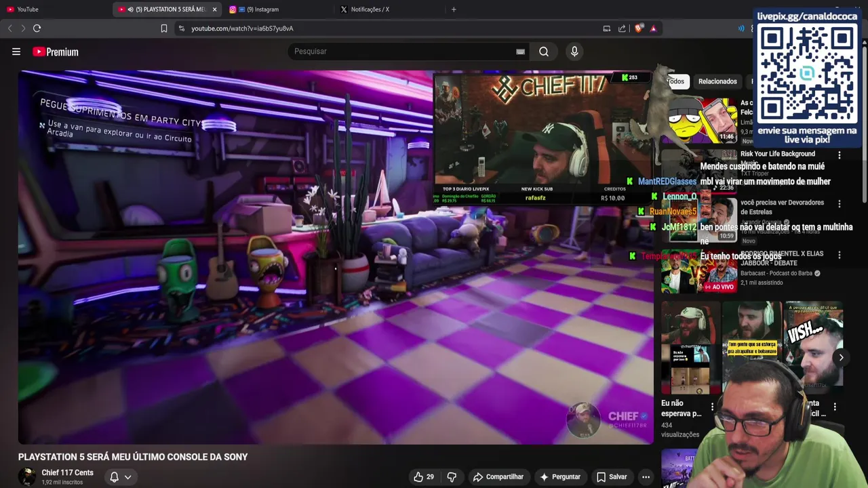This screenshot has width=868, height=488.
Task: Open options menu for Risk Your Life video
Action: coord(840,155)
